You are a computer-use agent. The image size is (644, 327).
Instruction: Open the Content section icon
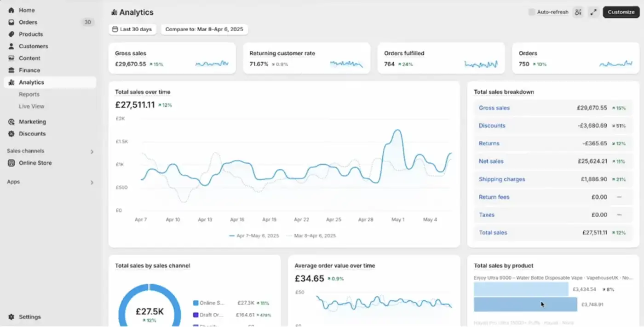12,57
